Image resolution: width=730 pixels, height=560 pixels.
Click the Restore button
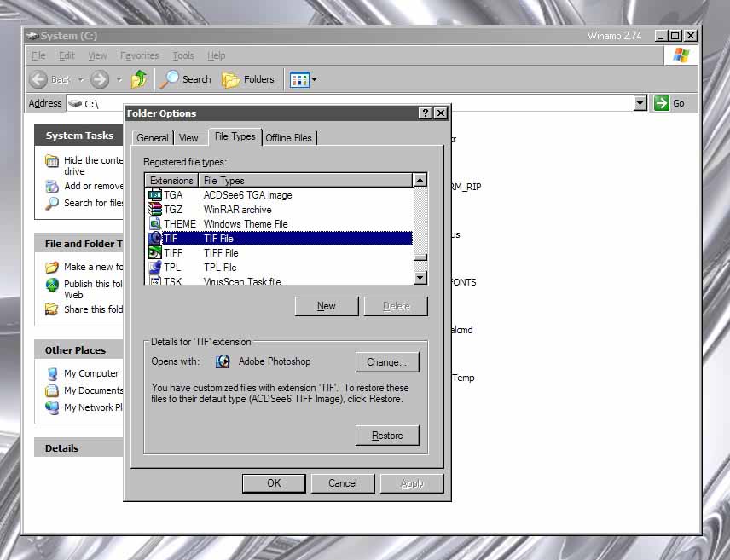(387, 436)
